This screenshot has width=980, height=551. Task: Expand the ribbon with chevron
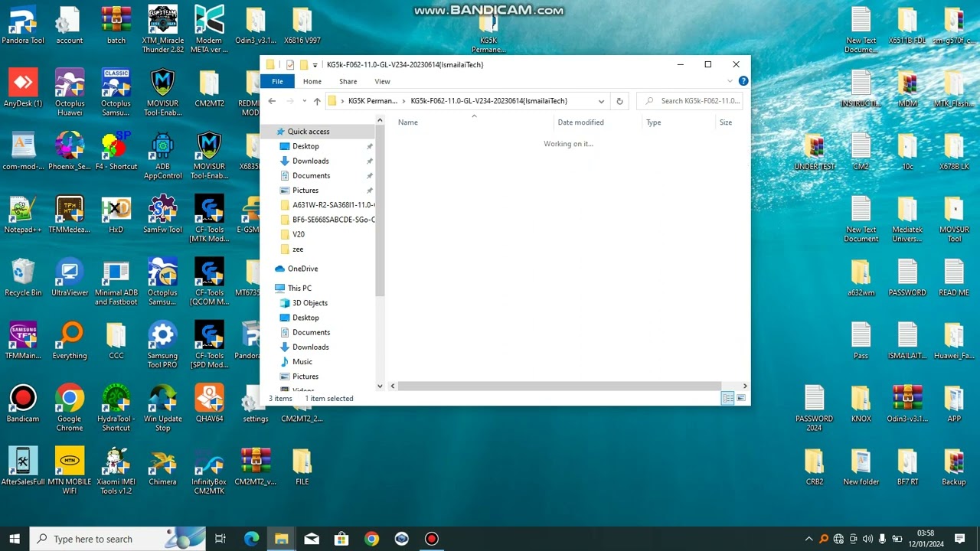point(730,81)
